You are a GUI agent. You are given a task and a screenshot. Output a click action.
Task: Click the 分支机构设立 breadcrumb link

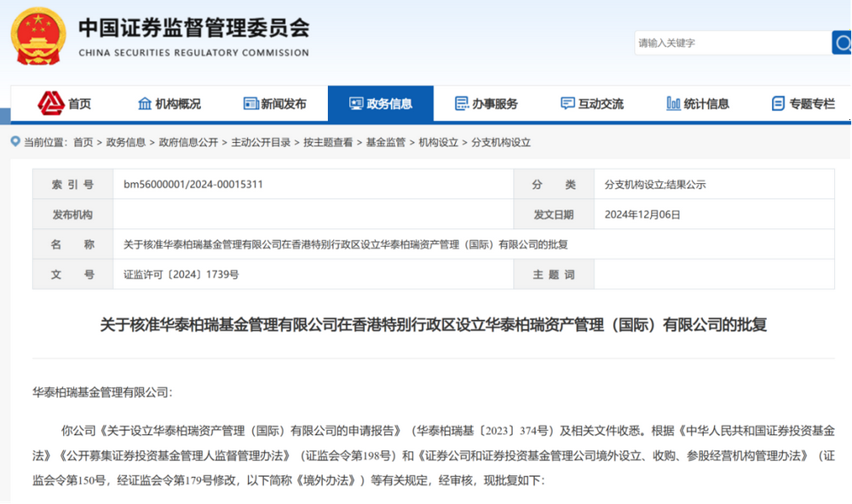[x=501, y=142]
